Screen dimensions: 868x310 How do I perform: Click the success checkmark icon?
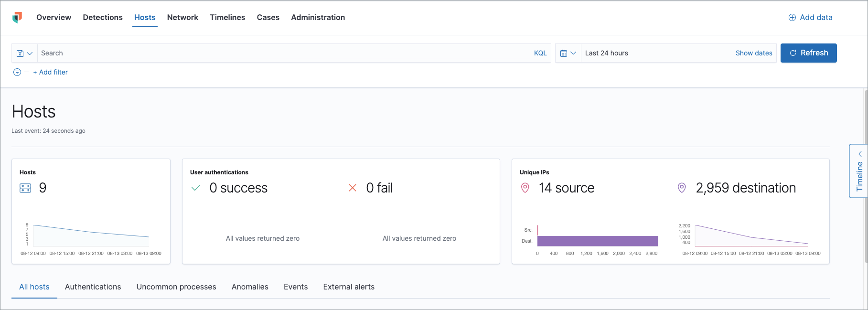click(x=196, y=188)
